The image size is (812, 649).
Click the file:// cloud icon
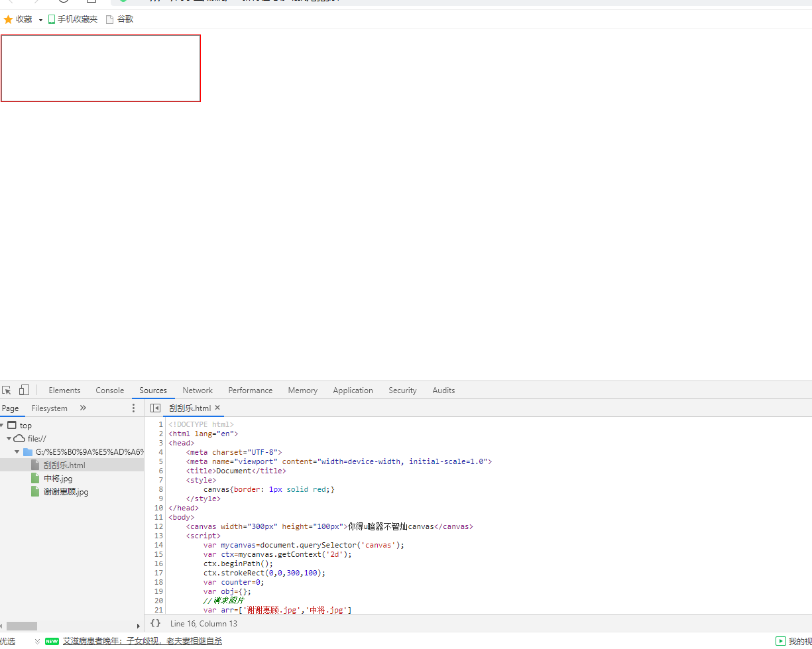coord(19,439)
